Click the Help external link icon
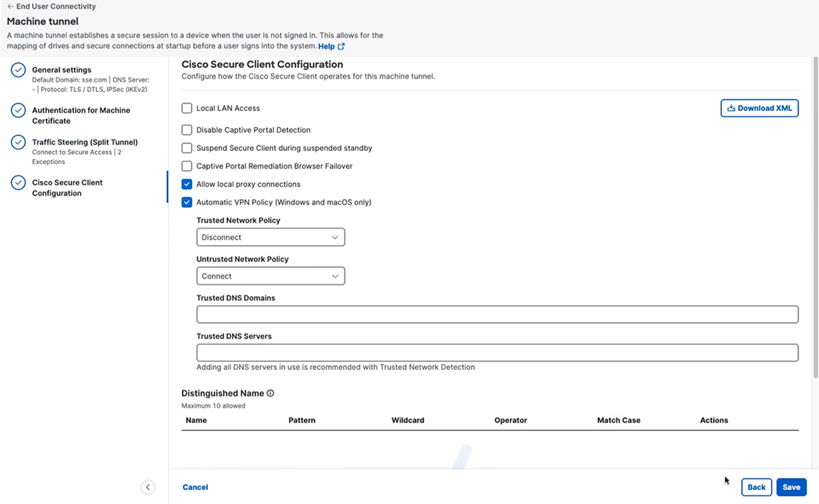The height and width of the screenshot is (504, 819). point(341,47)
